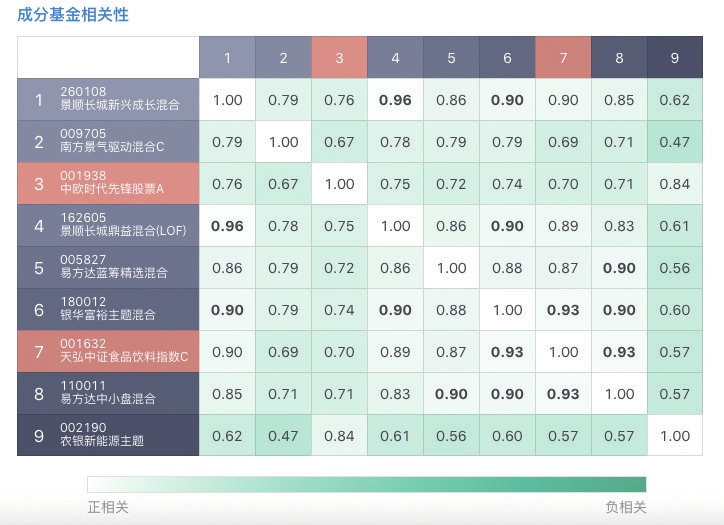Click 1.00 cell in 银华富裕主题混合 row
Viewport: 724px width, 525px height.
(507, 310)
